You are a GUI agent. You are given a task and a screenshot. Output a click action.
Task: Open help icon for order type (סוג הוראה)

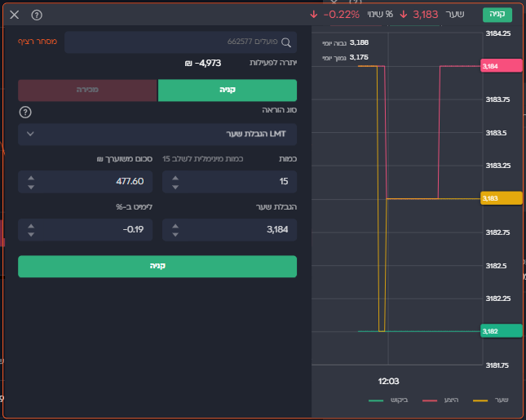coord(25,112)
